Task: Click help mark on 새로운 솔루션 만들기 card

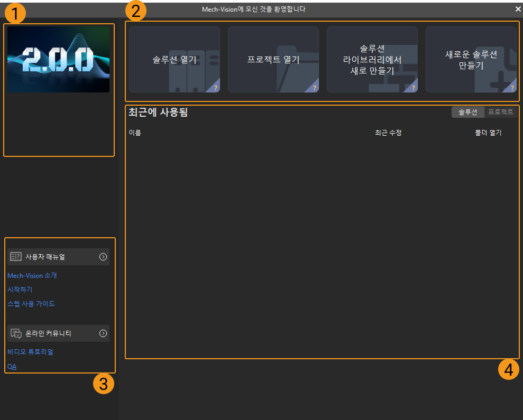Action: (512, 88)
